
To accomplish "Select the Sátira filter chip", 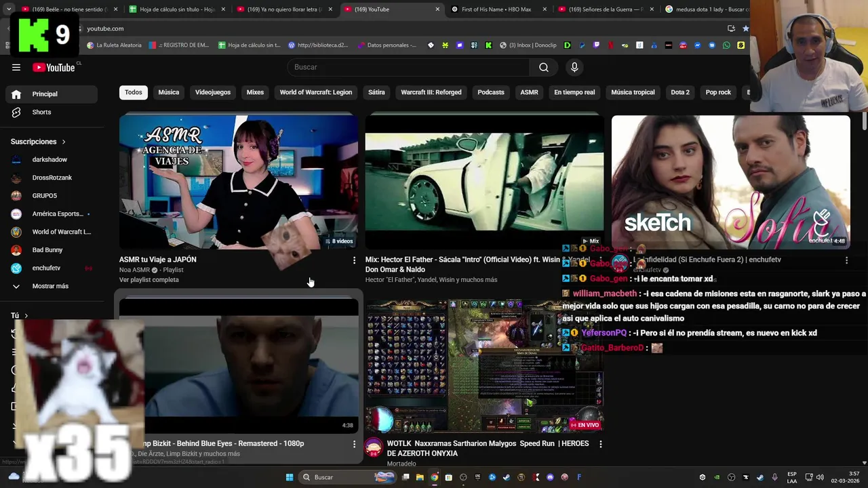I will click(376, 92).
